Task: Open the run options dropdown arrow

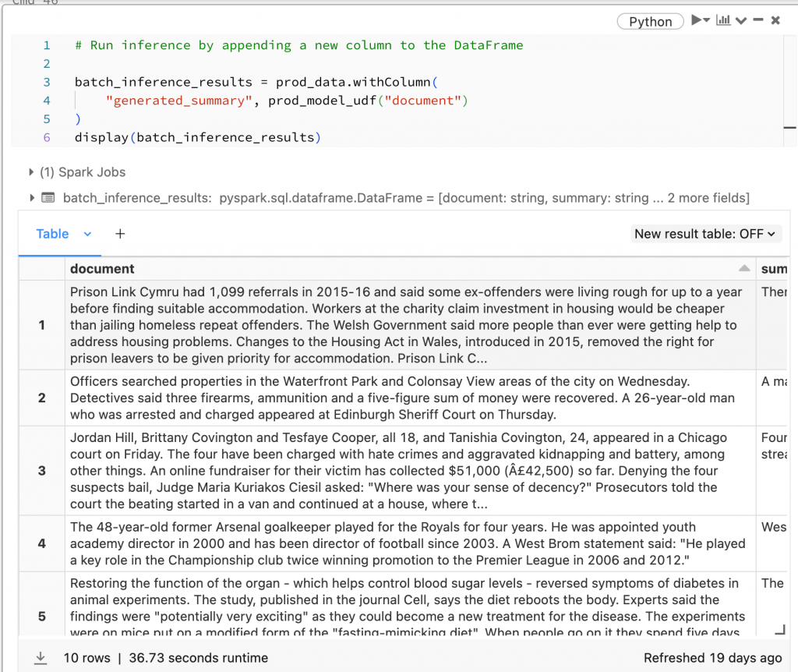Action: (706, 20)
